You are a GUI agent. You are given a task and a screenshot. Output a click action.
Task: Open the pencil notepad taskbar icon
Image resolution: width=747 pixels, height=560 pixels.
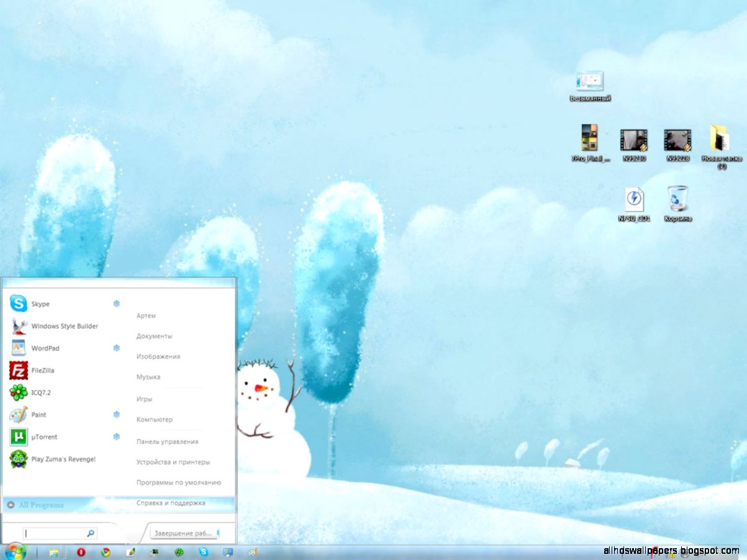tap(130, 552)
